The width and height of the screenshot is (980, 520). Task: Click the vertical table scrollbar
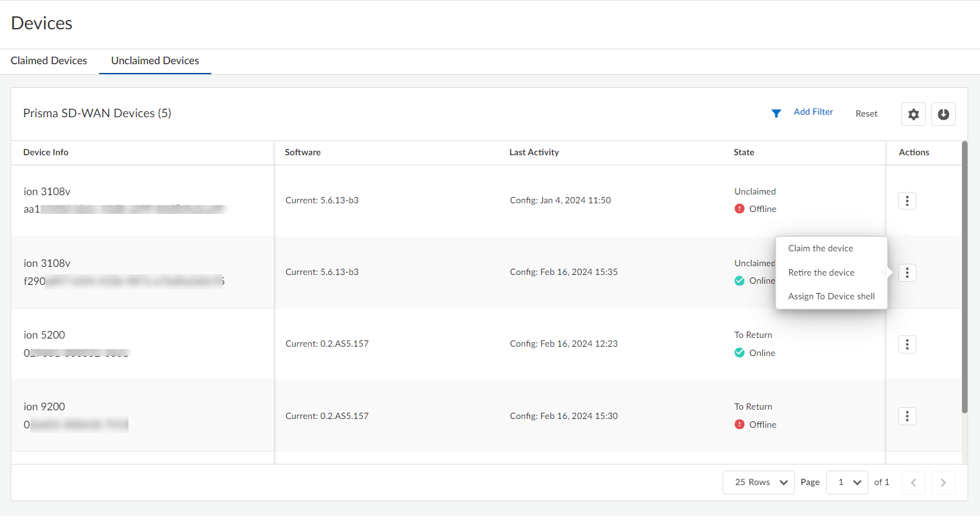(964, 277)
